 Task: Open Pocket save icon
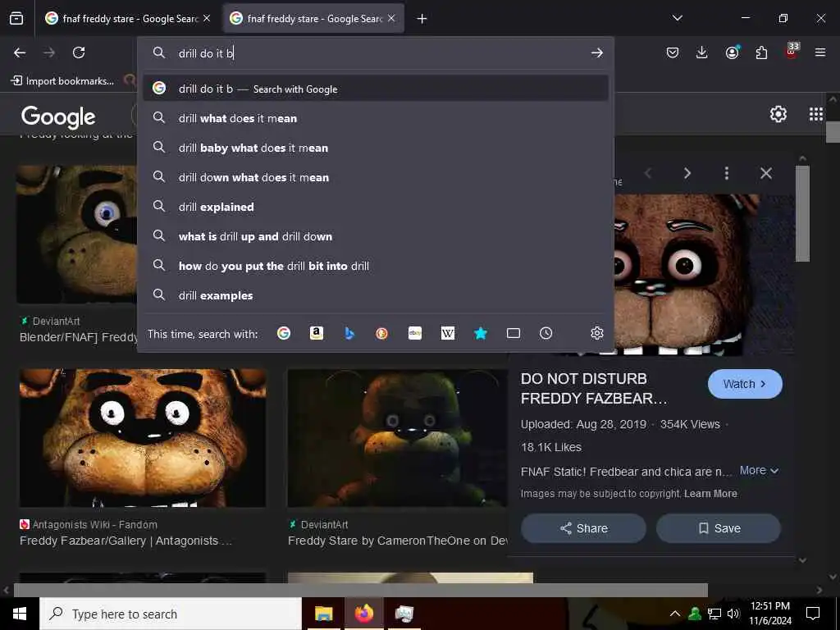point(673,52)
